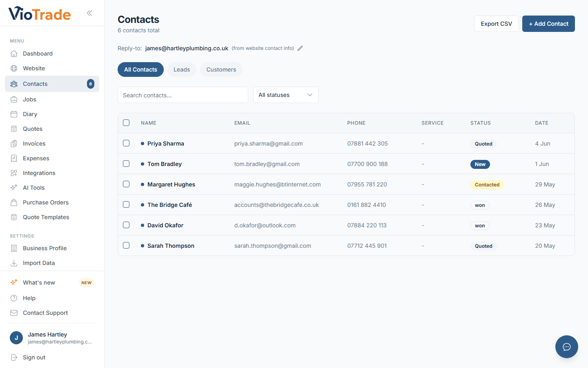Click the Quotes document icon
588x368 pixels.
(14, 129)
